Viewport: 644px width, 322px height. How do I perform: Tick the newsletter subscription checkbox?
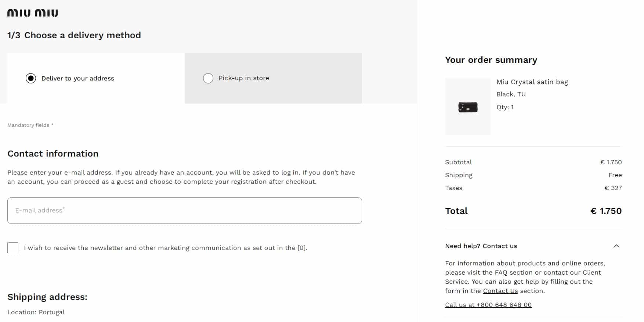(13, 248)
